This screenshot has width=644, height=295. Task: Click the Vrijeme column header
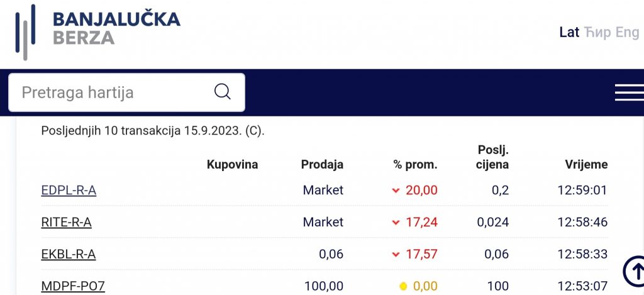tap(587, 165)
